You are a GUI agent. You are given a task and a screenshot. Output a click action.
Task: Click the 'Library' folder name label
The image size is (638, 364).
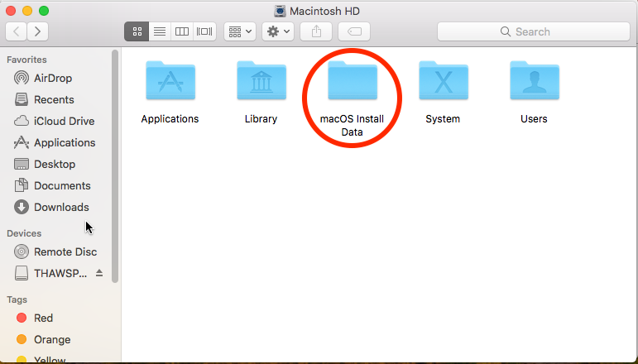point(261,119)
